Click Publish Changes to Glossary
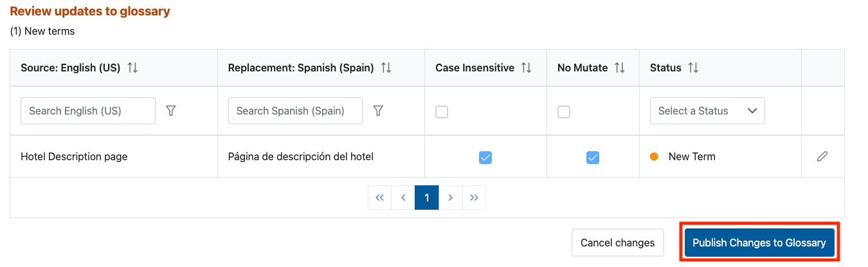The width and height of the screenshot is (868, 267). pos(759,243)
